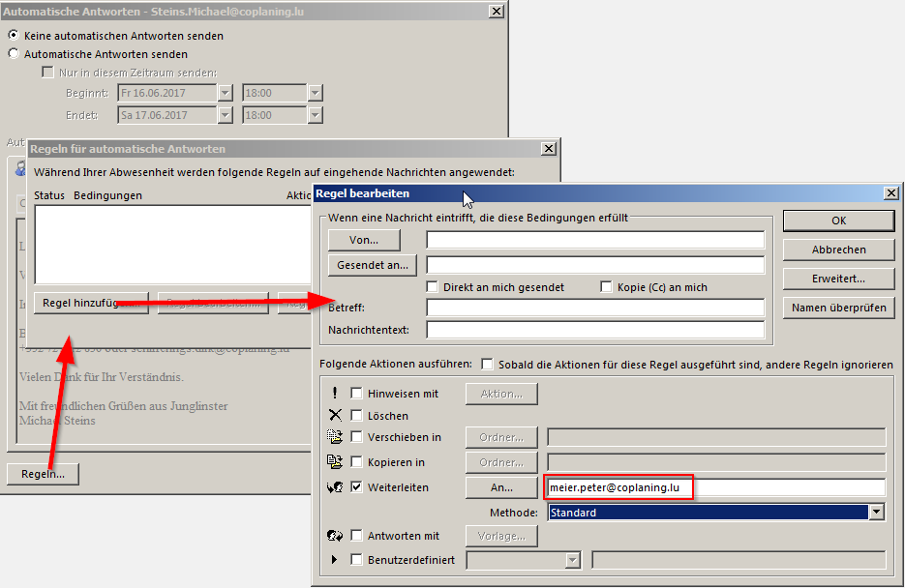This screenshot has width=905, height=588.
Task: Click the X delete icon beside Löschen
Action: 335,416
